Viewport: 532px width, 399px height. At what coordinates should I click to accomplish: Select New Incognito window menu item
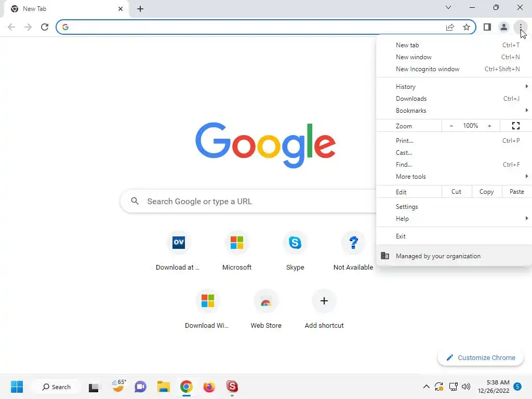[454, 69]
